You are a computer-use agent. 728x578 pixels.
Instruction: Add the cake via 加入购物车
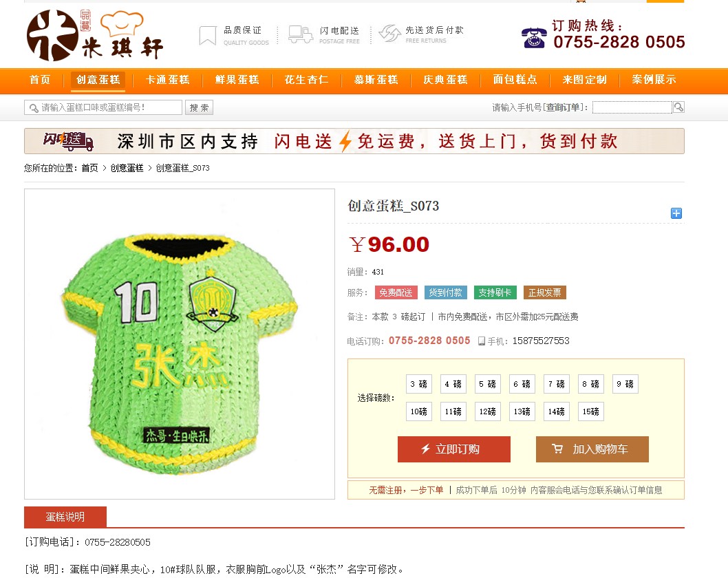pos(592,449)
